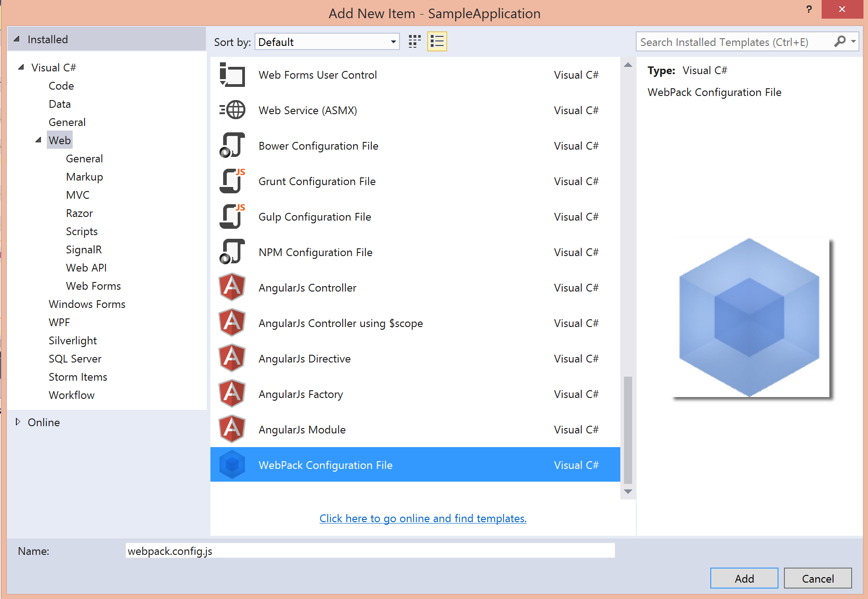Click the Bower Configuration File icon
Viewport: 868px width, 599px height.
(232, 146)
